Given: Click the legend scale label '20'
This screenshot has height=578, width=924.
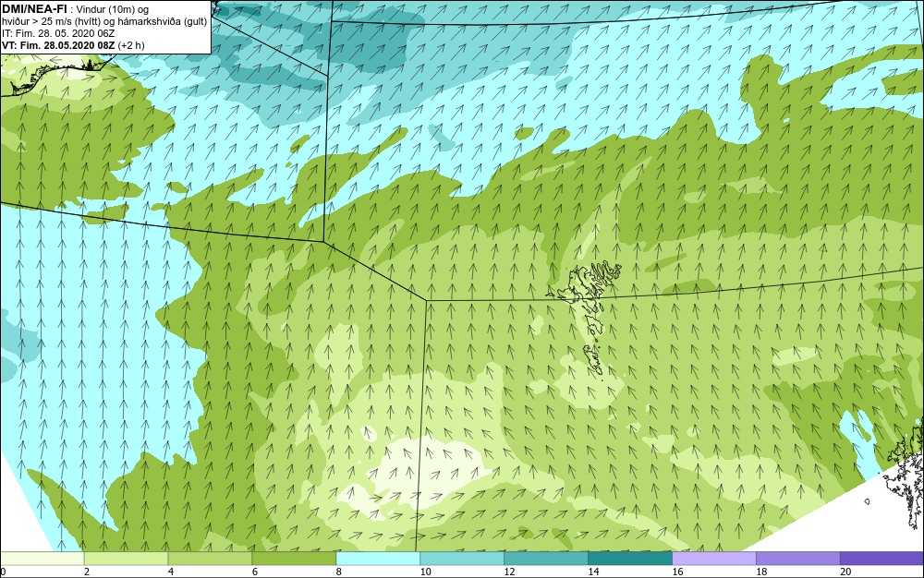Looking at the screenshot, I should (x=845, y=572).
